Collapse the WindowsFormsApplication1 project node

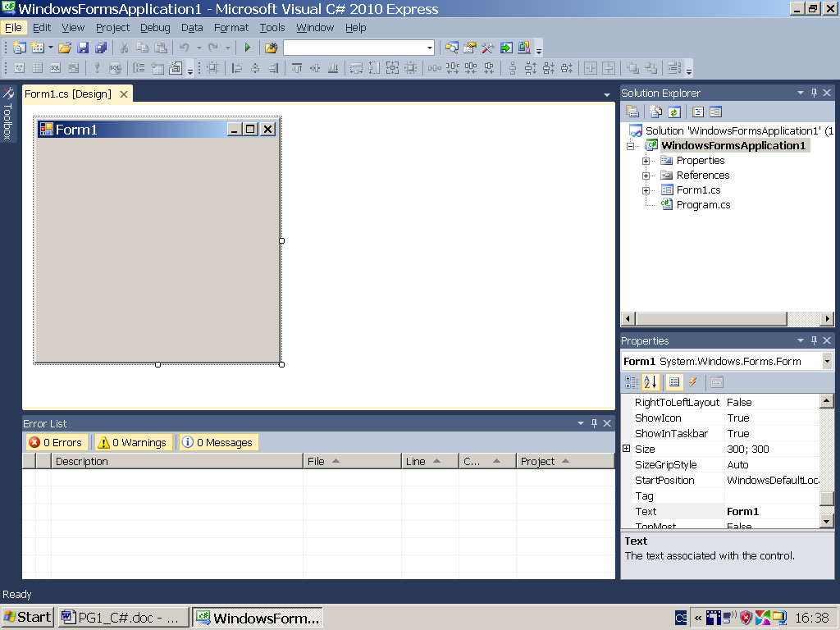click(631, 146)
